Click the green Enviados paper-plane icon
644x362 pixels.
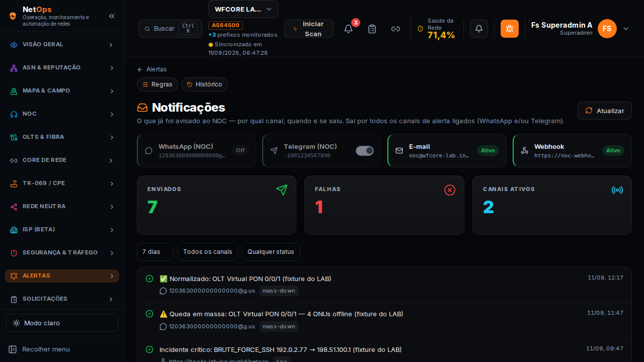tap(282, 190)
